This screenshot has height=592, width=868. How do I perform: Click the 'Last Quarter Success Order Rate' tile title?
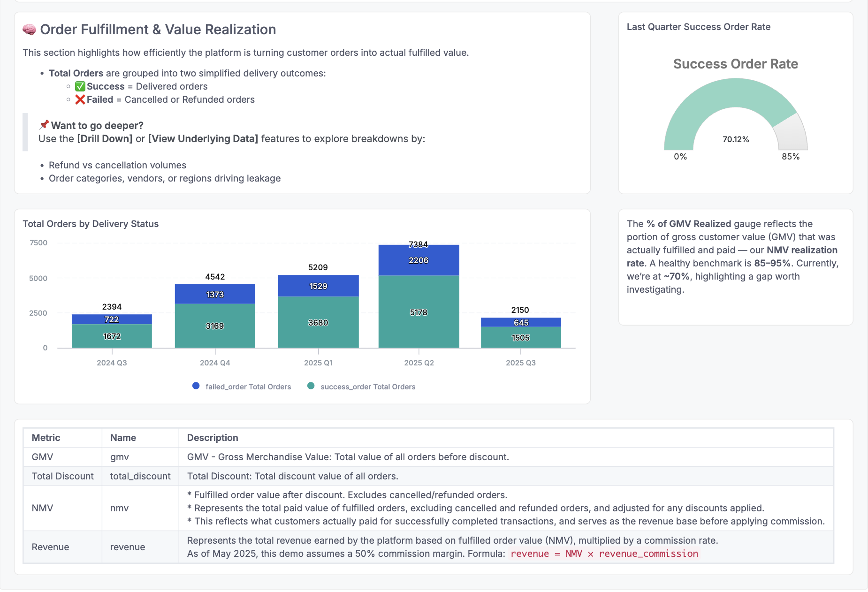tap(698, 27)
